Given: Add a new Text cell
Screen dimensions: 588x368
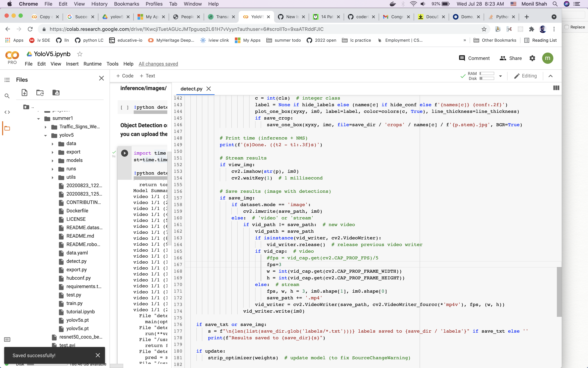Looking at the screenshot, I should click(148, 76).
